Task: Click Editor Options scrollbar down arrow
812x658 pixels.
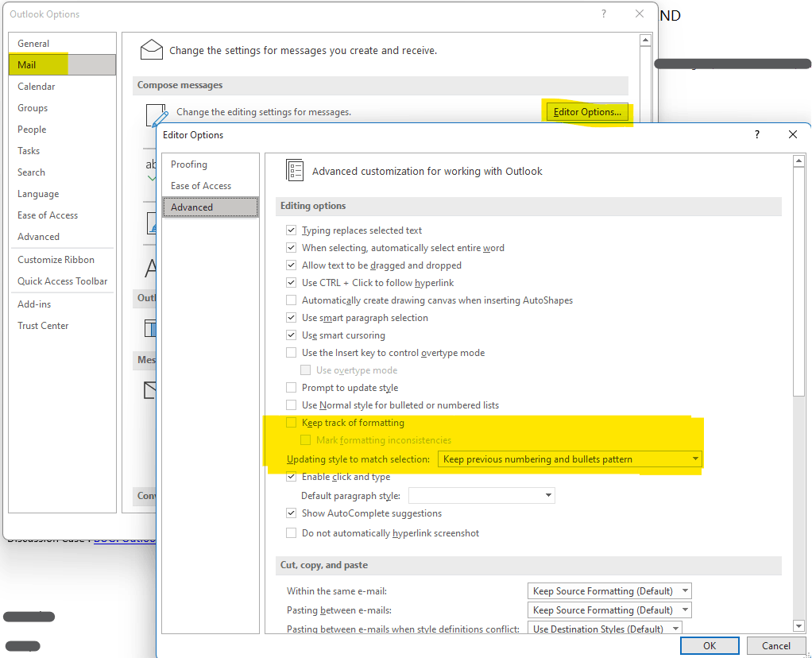Action: 799,626
